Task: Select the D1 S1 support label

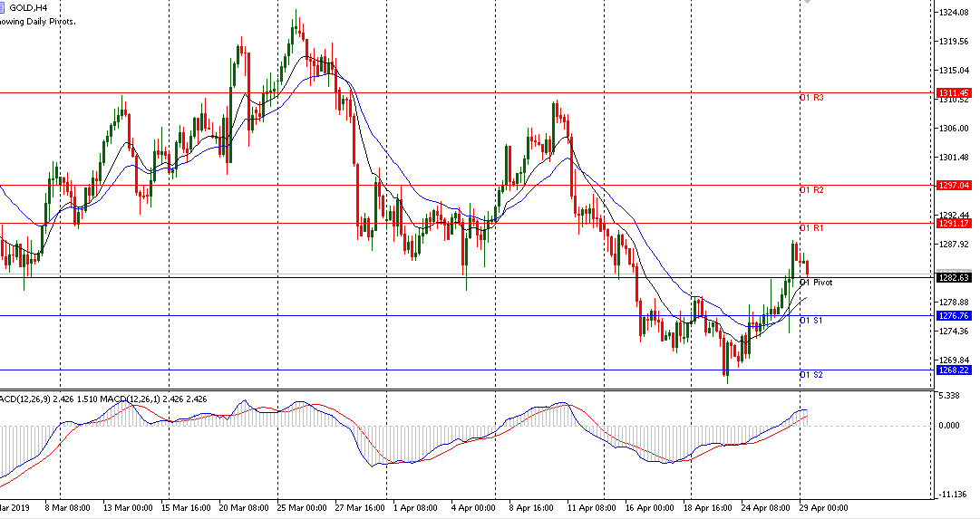Action: coord(810,321)
